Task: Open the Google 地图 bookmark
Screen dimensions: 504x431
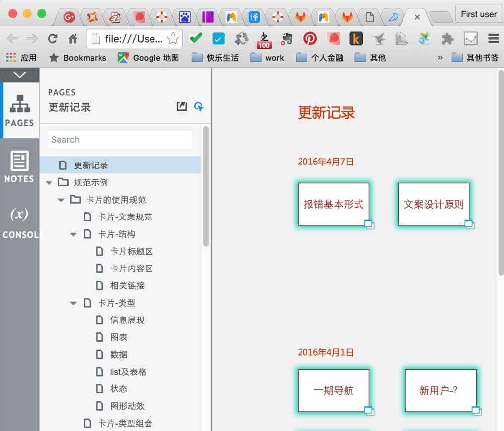Action: click(149, 58)
